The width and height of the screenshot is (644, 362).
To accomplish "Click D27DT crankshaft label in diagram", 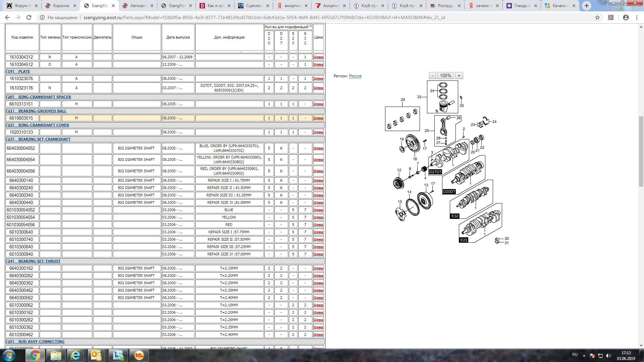I will [x=435, y=172].
